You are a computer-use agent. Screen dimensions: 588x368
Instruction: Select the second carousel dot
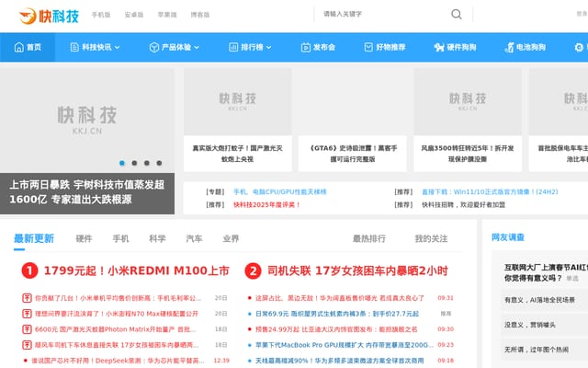point(134,163)
